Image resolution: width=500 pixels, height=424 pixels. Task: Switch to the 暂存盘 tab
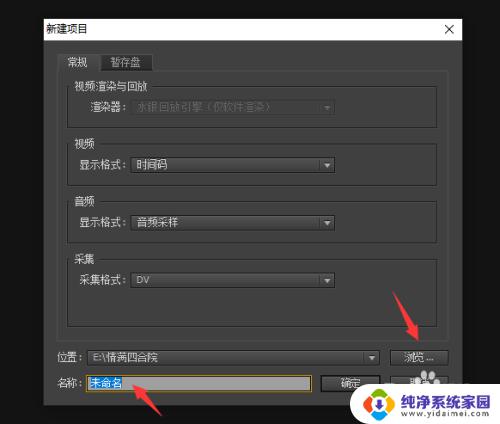point(126,62)
